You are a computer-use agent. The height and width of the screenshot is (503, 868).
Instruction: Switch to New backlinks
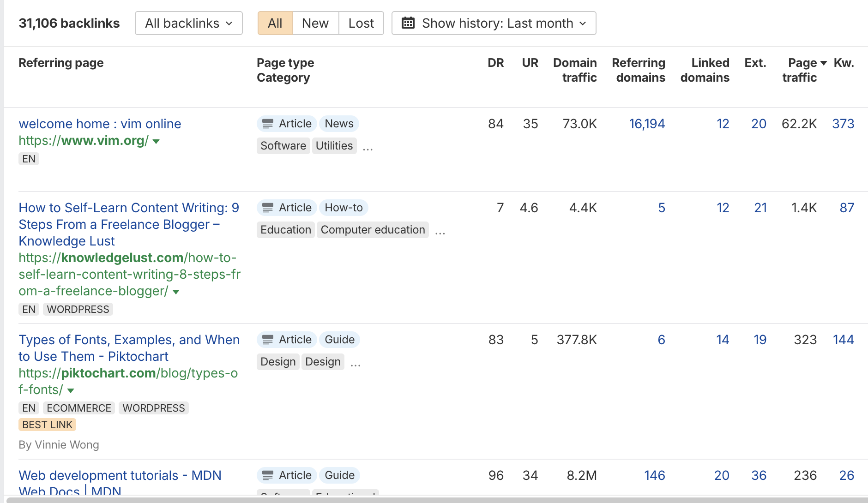[x=315, y=23]
